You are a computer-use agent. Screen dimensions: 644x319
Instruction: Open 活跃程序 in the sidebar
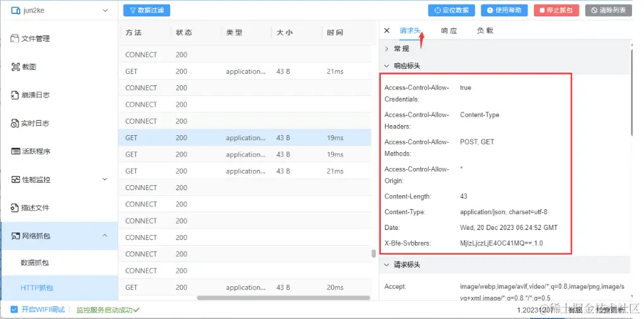click(x=59, y=152)
